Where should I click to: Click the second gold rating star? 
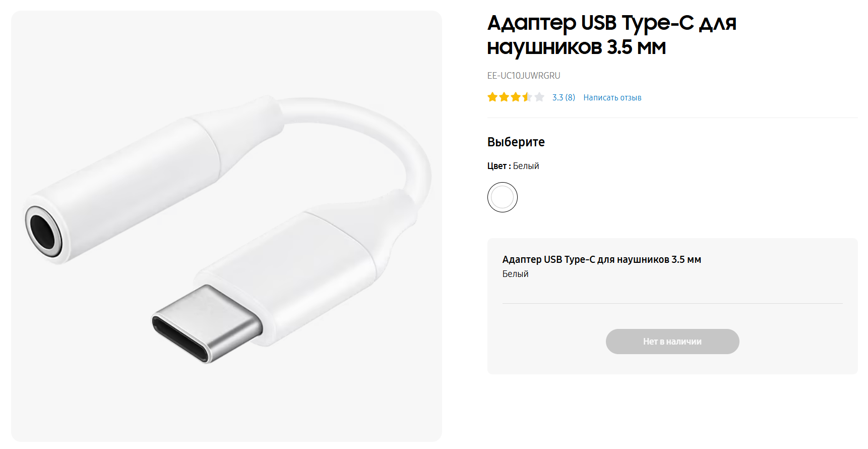(x=504, y=97)
